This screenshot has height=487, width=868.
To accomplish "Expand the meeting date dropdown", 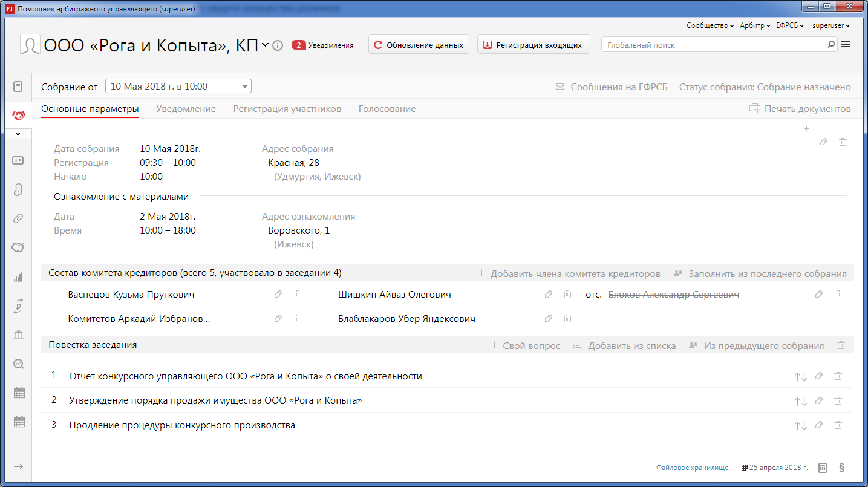I will (244, 87).
